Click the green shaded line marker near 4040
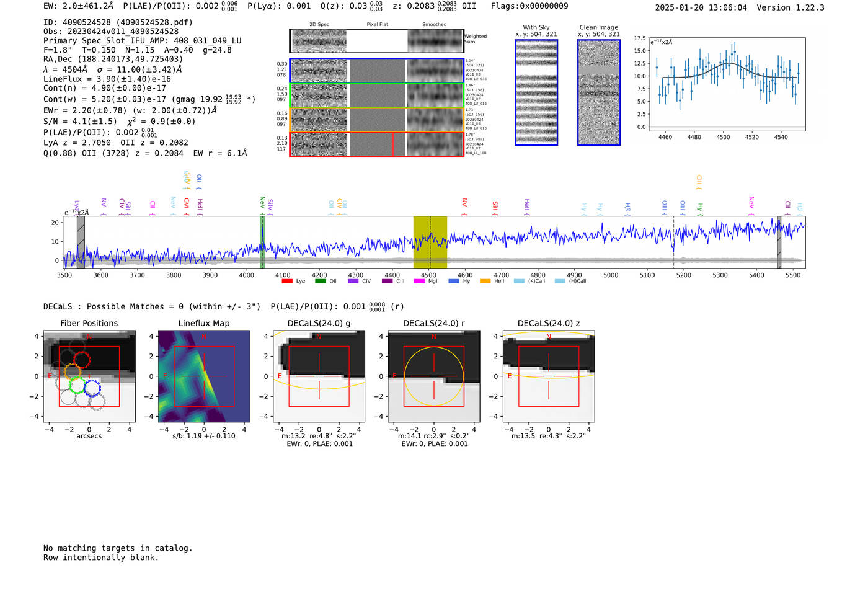The width and height of the screenshot is (868, 591). point(262,242)
